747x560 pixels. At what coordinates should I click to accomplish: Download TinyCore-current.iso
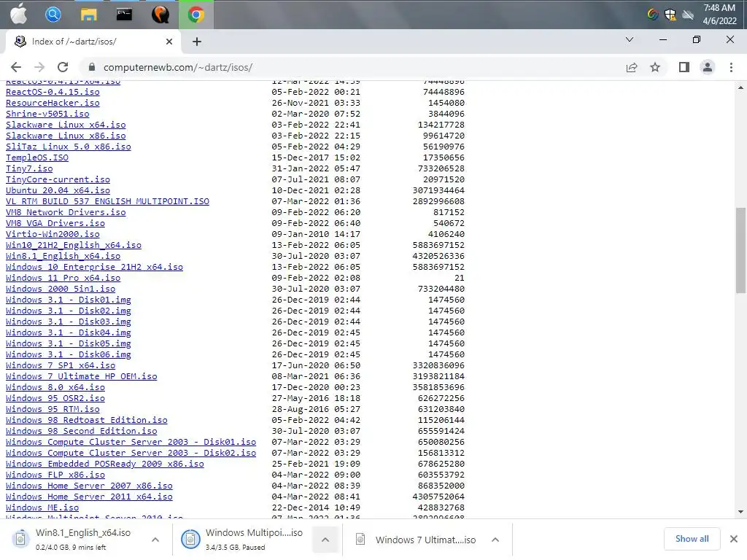[58, 179]
